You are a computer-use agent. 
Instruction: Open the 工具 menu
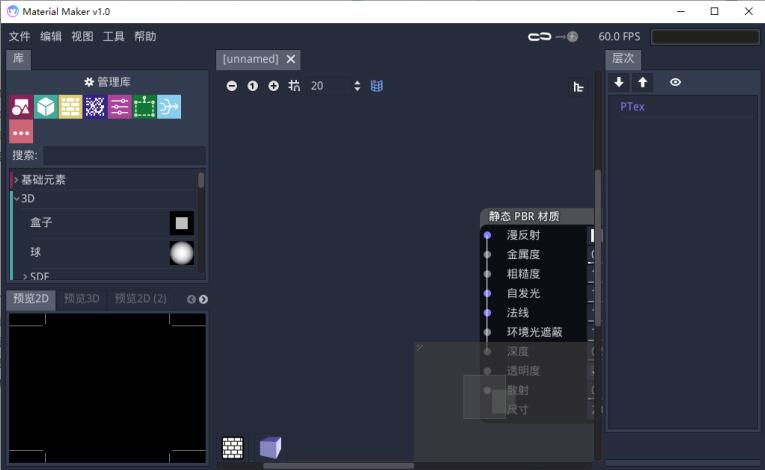pos(113,37)
